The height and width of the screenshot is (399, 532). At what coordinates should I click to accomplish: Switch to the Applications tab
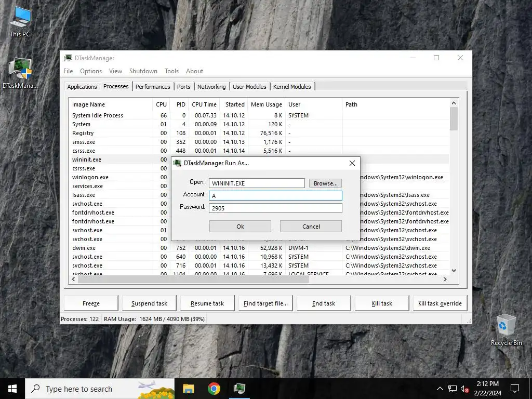(82, 87)
